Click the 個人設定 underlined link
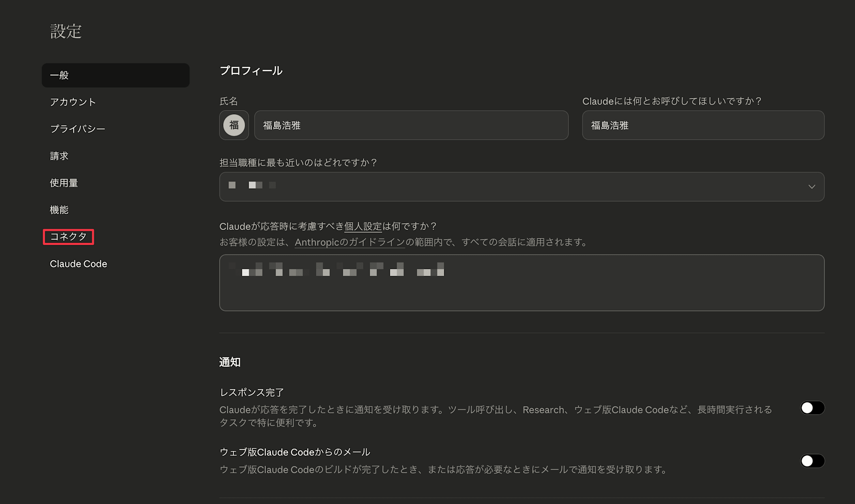 (x=363, y=226)
